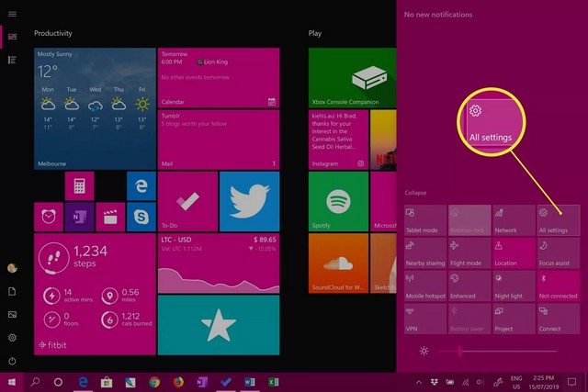Open Cortana circle on taskbar

point(58,382)
